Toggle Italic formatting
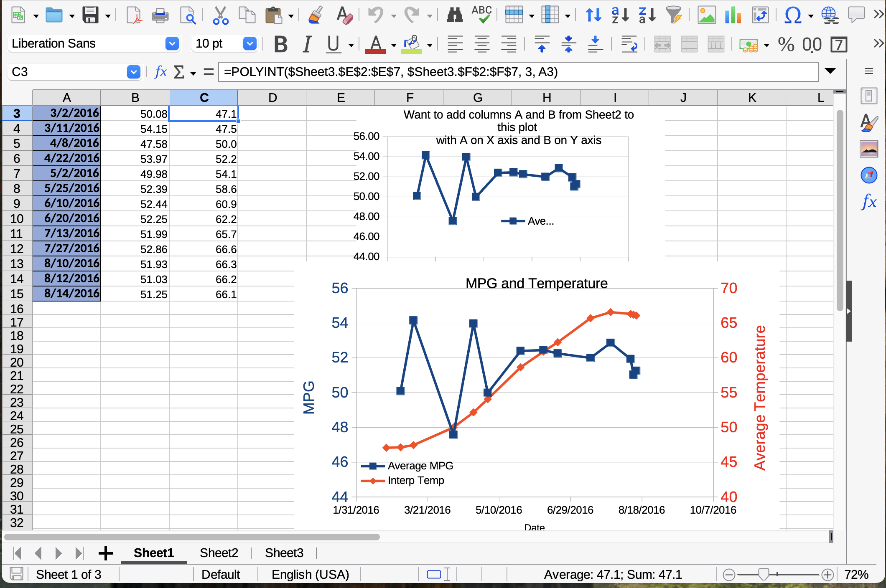This screenshot has height=588, width=886. 307,44
